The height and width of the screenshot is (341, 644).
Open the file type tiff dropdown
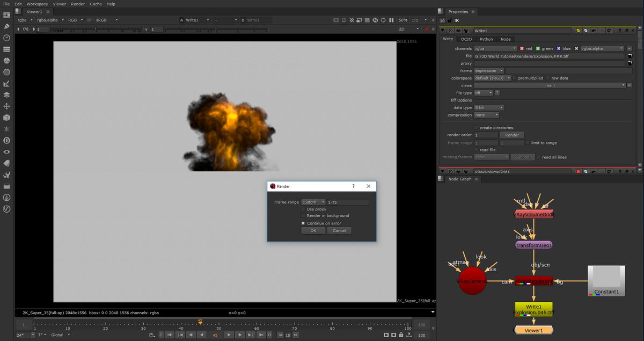tap(483, 92)
